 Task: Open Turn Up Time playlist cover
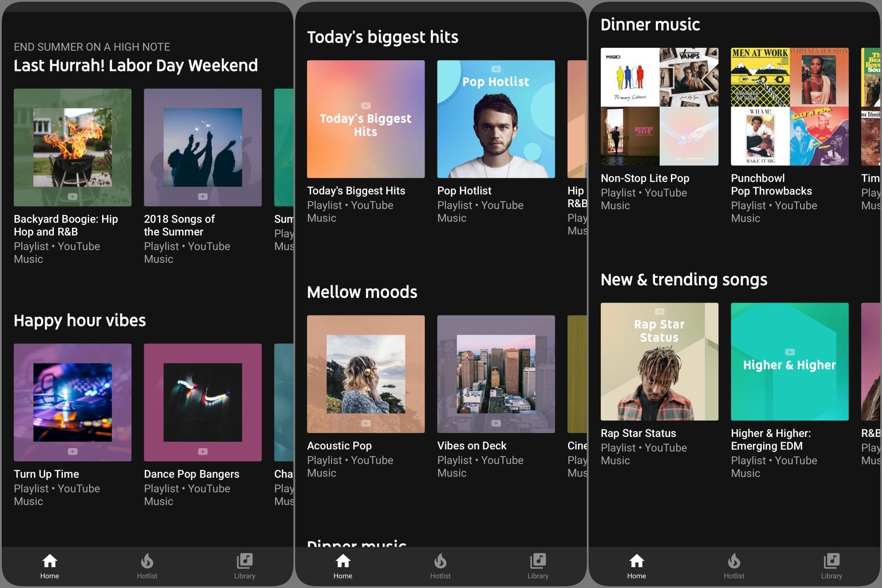(73, 402)
